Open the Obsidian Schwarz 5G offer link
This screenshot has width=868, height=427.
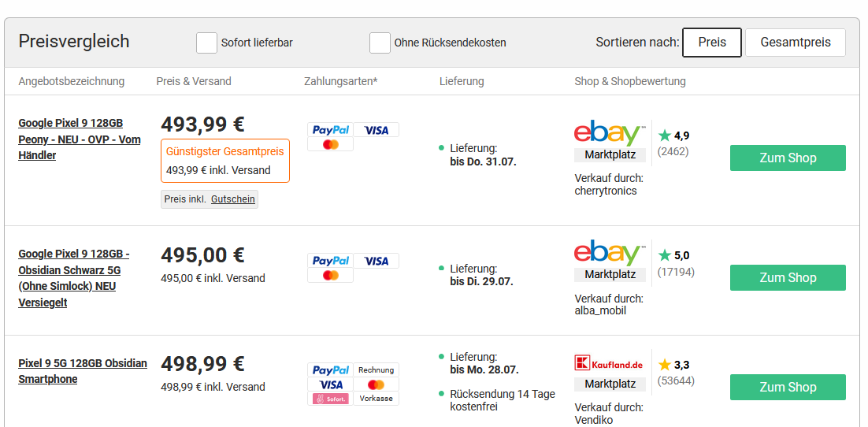click(74, 279)
